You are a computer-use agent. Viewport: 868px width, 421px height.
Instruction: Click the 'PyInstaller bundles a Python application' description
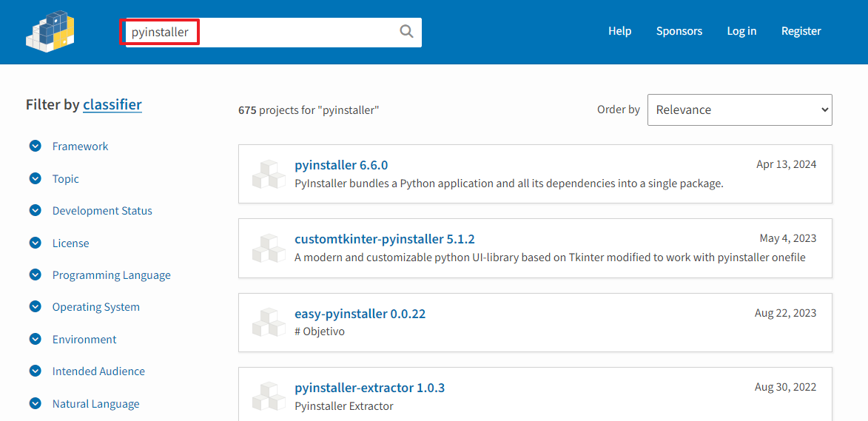pyautogui.click(x=509, y=183)
